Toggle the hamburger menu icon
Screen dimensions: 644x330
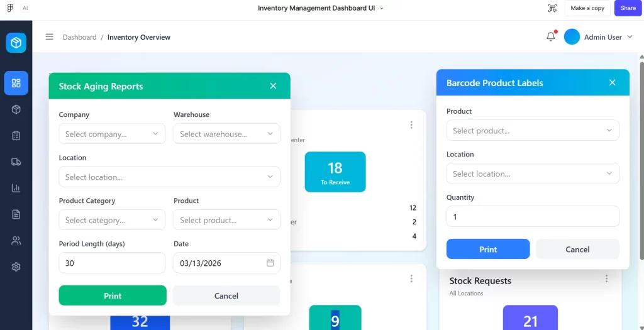pyautogui.click(x=49, y=37)
